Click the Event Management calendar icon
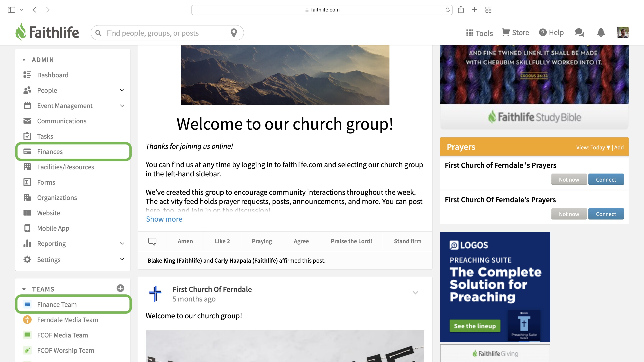 [x=27, y=105]
